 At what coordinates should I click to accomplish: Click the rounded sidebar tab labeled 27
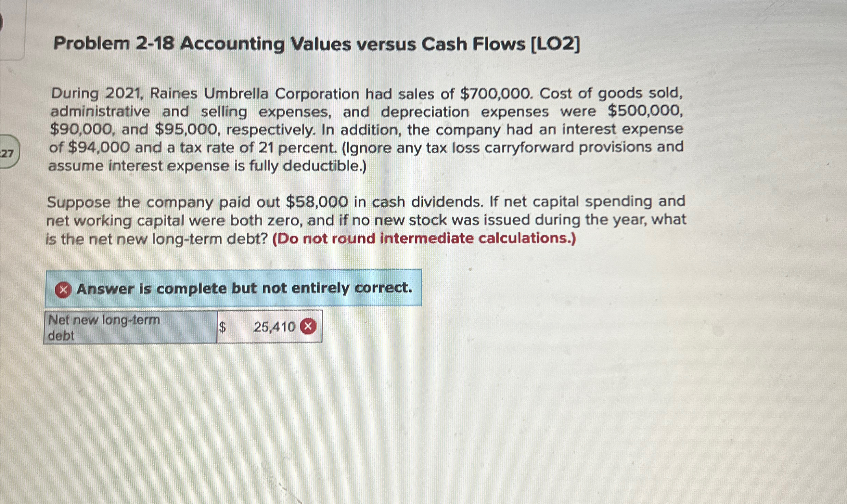9,153
